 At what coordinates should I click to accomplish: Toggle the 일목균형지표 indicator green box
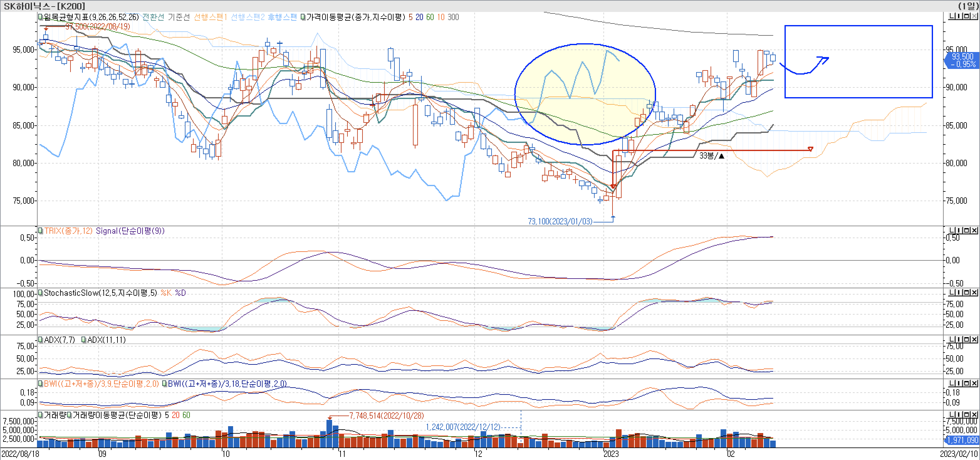[x=40, y=17]
